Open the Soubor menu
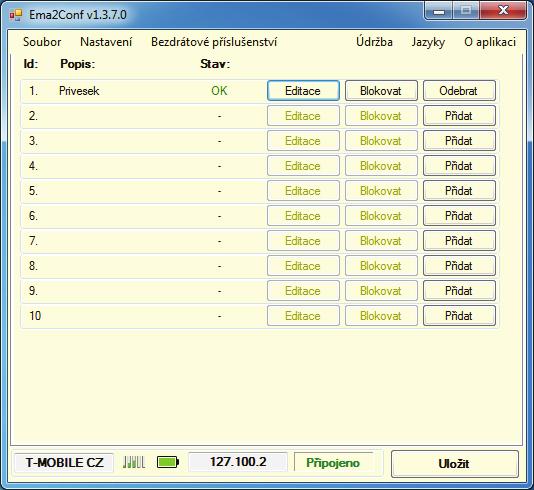 coord(42,42)
